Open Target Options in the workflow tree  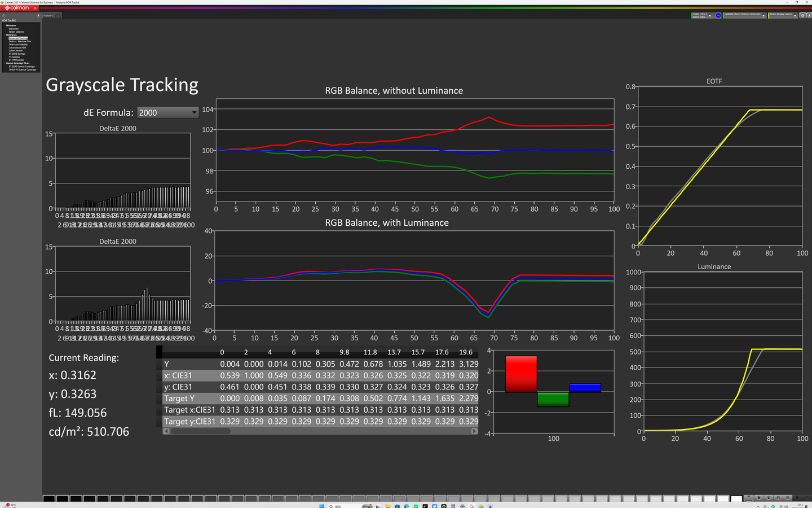pyautogui.click(x=16, y=32)
